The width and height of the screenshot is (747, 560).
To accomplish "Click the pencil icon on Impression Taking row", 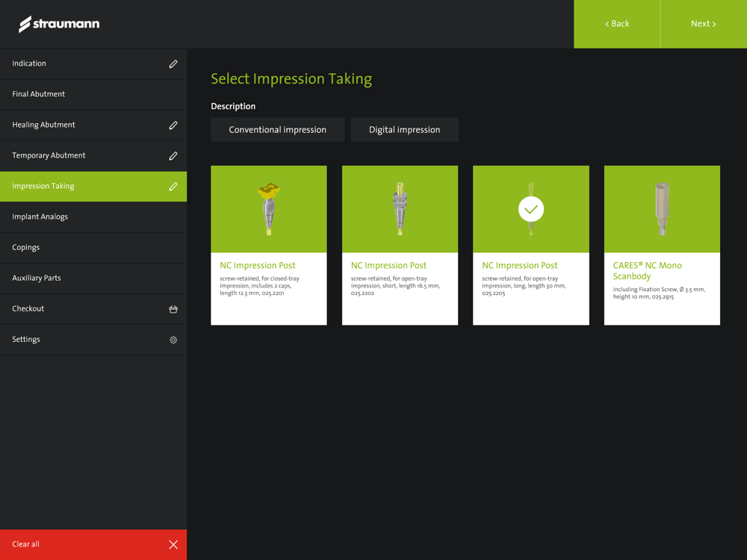I will point(173,187).
